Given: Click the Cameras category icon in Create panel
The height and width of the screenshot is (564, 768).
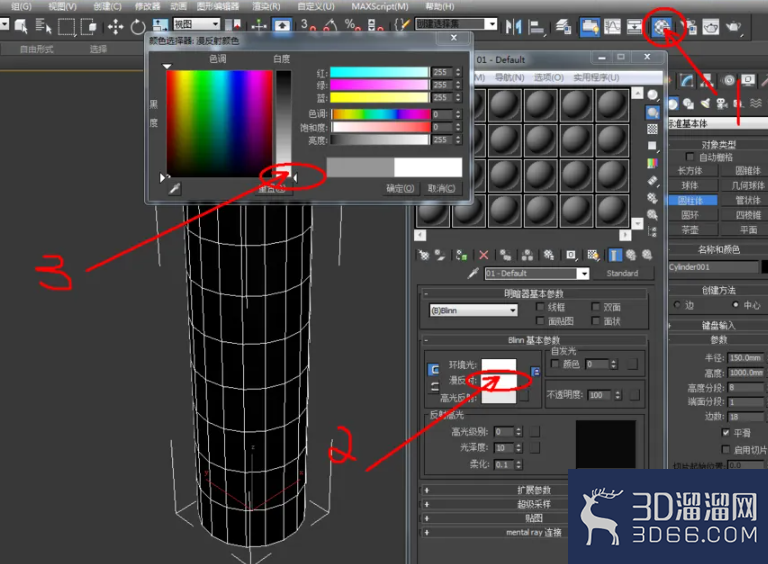Looking at the screenshot, I should click(722, 103).
